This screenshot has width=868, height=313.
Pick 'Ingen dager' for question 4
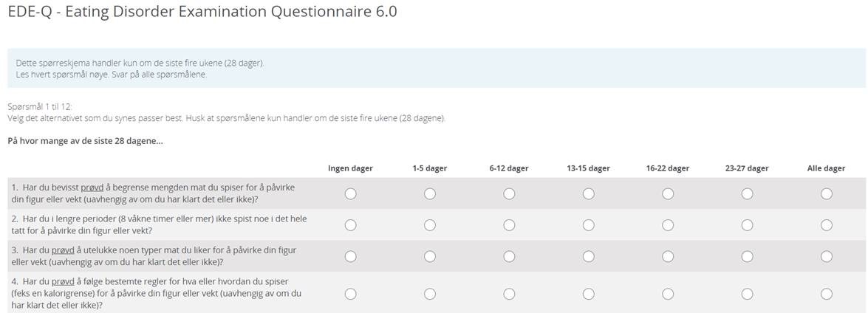[x=350, y=293]
